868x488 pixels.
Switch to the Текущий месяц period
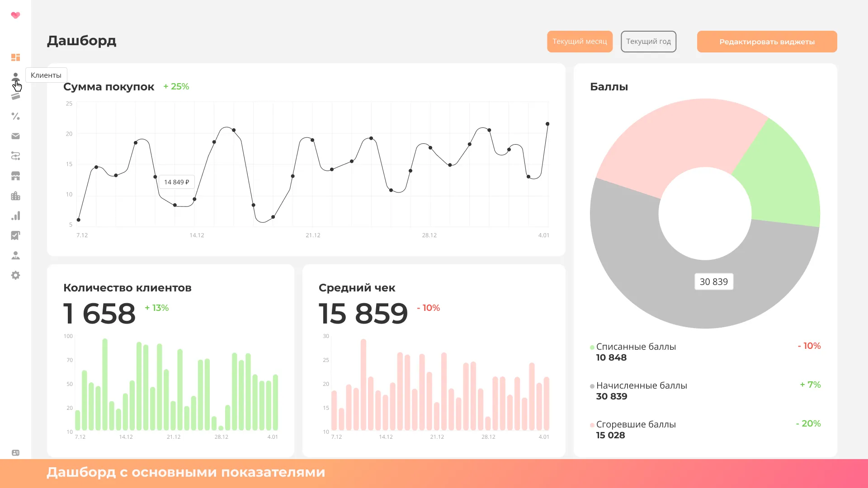pyautogui.click(x=580, y=42)
